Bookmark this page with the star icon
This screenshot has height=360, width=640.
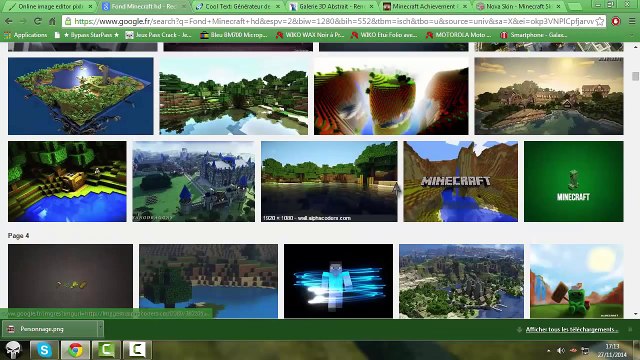(600, 21)
